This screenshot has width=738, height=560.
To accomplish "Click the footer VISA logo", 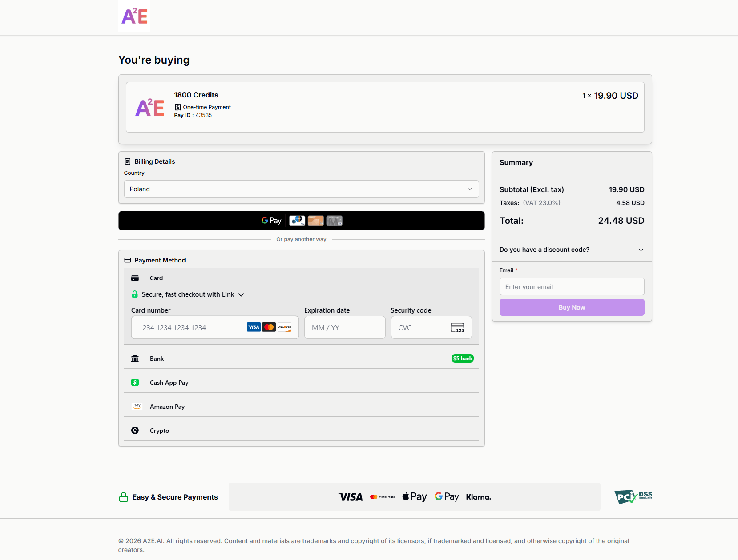I will [351, 497].
